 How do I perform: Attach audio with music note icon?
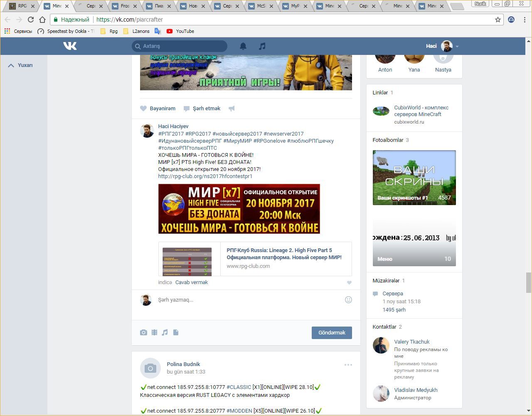[x=165, y=332]
